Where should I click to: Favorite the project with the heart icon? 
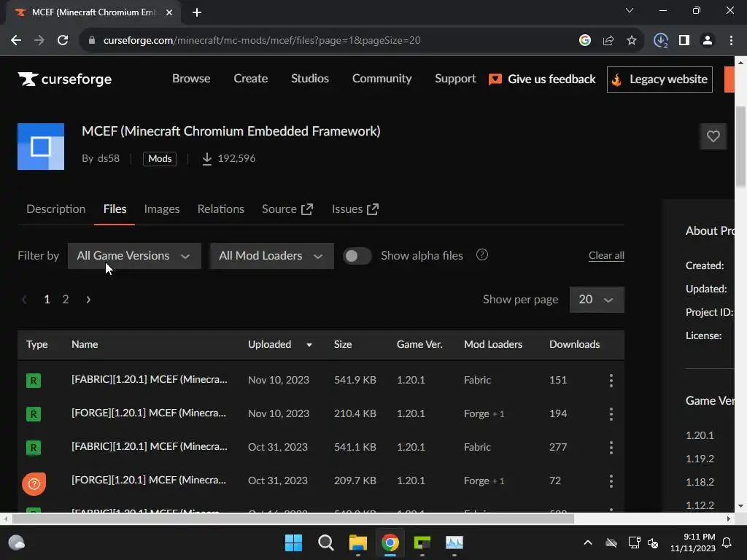[713, 136]
